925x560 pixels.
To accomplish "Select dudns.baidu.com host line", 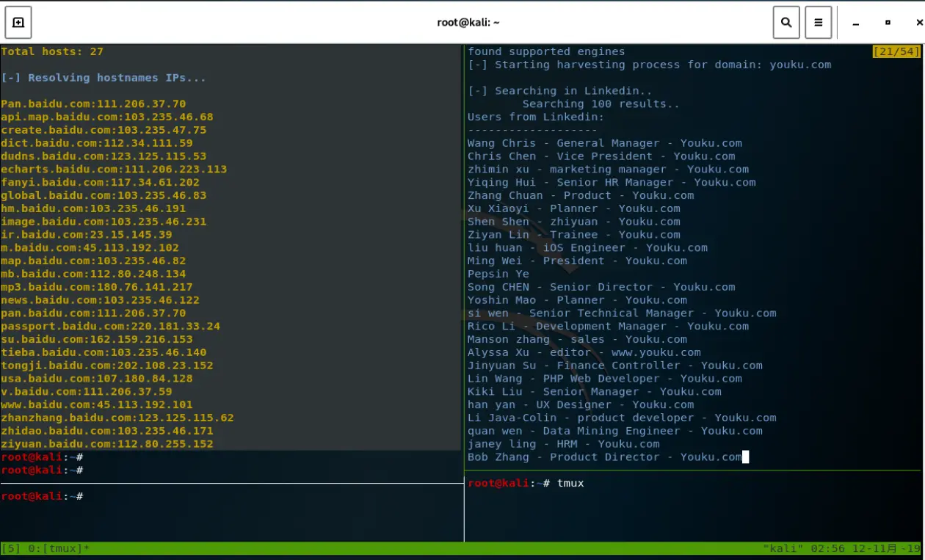I will [104, 156].
